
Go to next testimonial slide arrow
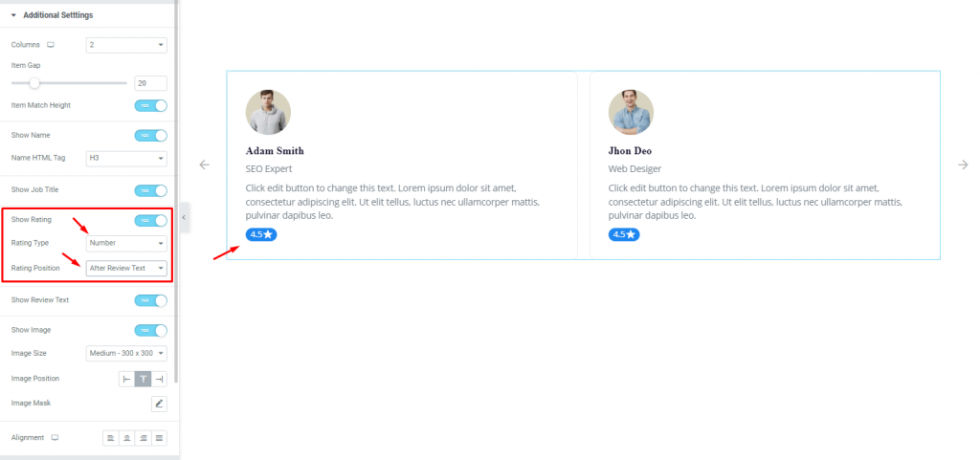[x=963, y=164]
